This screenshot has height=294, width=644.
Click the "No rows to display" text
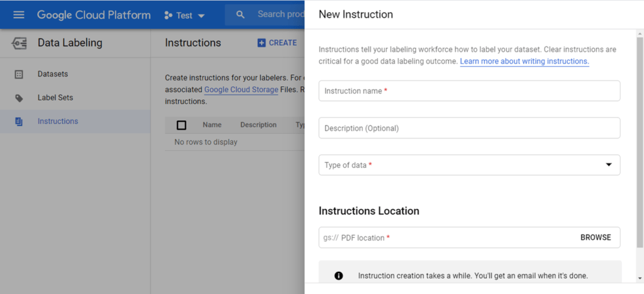206,142
